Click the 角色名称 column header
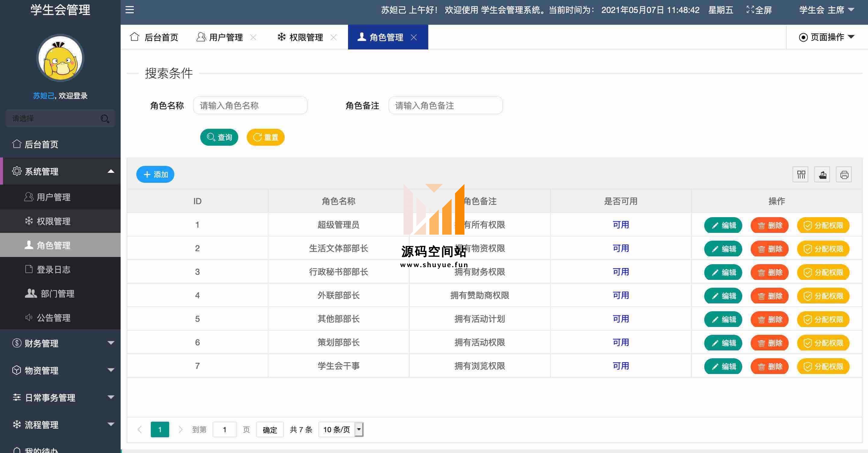This screenshot has width=868, height=453. click(338, 201)
